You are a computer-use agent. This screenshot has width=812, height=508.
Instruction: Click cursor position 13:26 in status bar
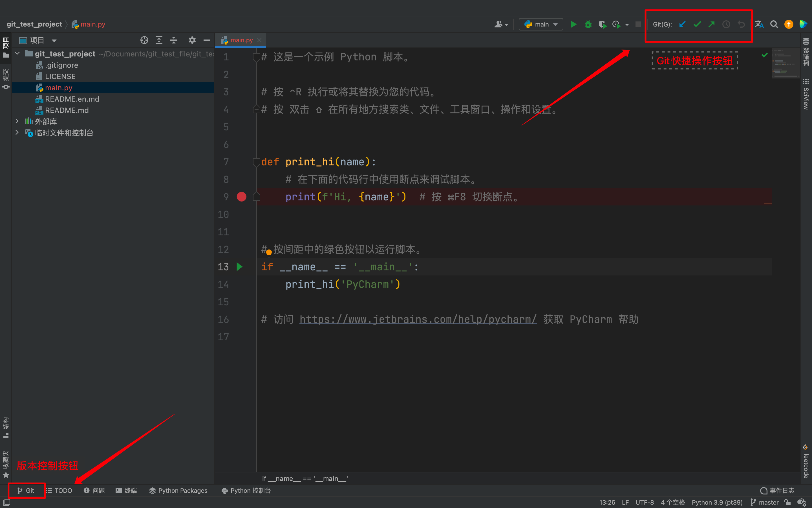607,502
